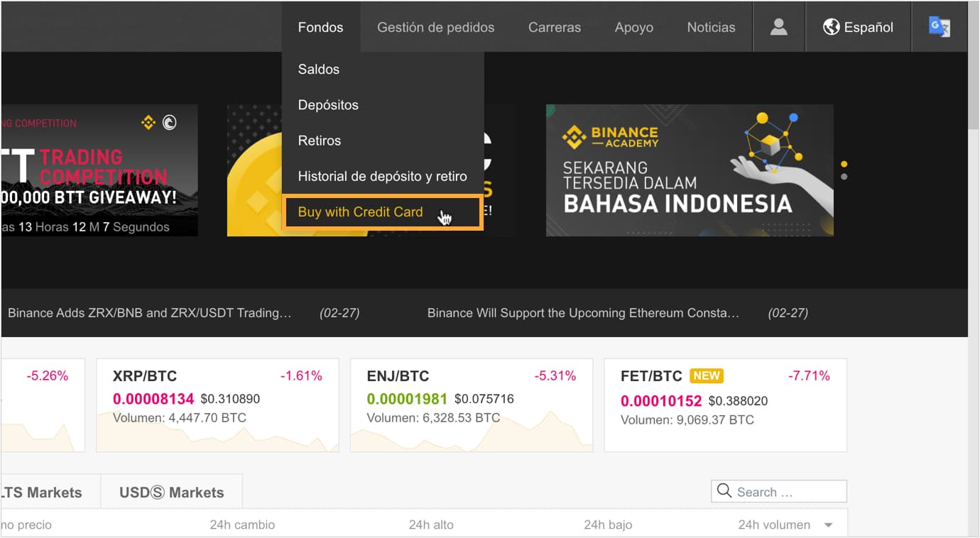Click Volumen: 4,447.70 BTC text
980x538 pixels.
point(180,418)
